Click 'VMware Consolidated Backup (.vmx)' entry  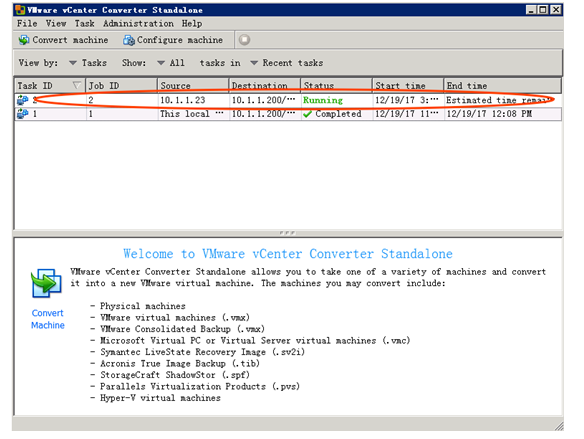pyautogui.click(x=182, y=329)
